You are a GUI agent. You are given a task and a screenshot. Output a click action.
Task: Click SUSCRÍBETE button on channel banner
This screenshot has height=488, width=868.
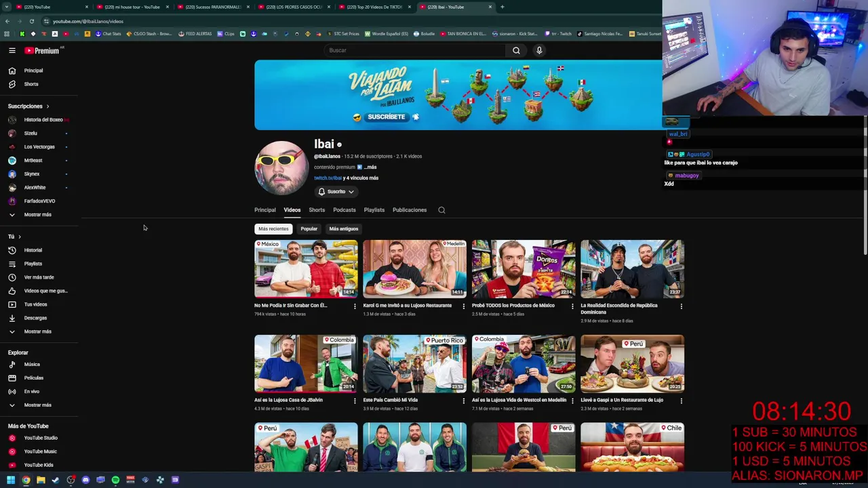tap(387, 117)
